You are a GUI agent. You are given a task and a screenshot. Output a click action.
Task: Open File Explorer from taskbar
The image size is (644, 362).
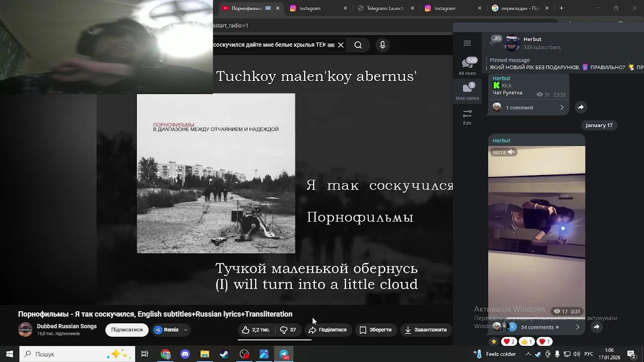click(x=205, y=354)
